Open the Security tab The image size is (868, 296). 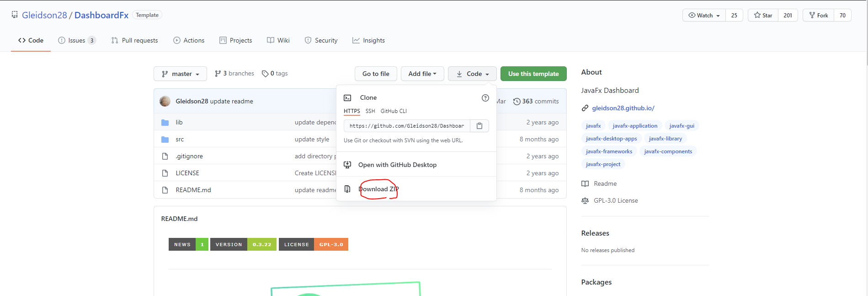click(321, 40)
